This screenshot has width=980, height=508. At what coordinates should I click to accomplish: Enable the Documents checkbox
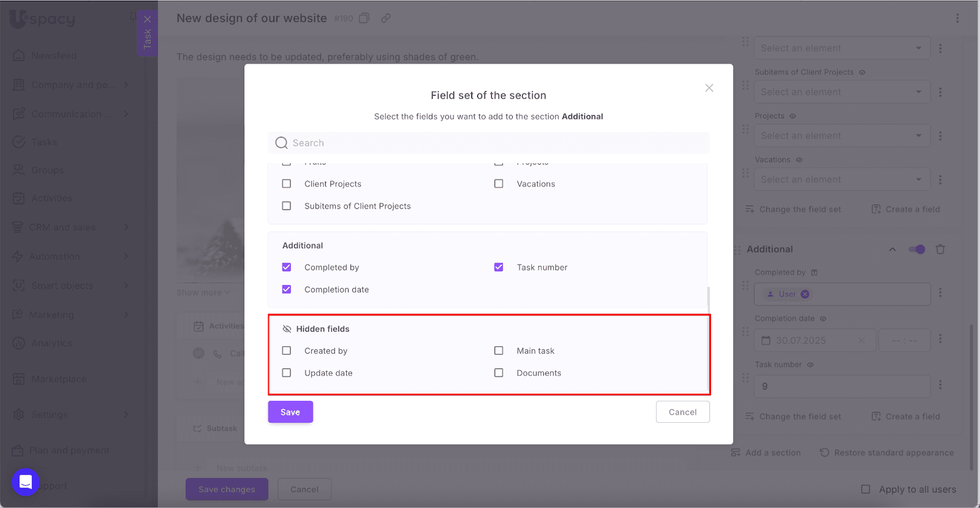(499, 373)
